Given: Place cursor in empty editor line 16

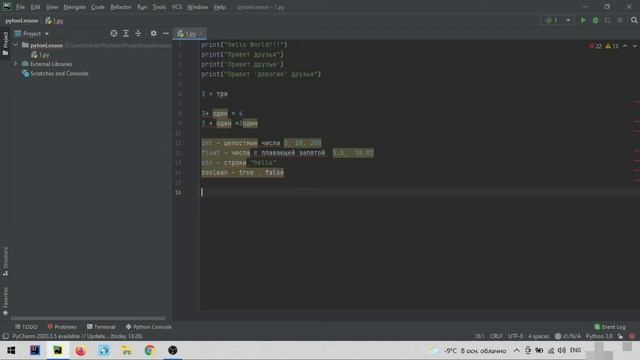Looking at the screenshot, I should click(x=419, y=192).
